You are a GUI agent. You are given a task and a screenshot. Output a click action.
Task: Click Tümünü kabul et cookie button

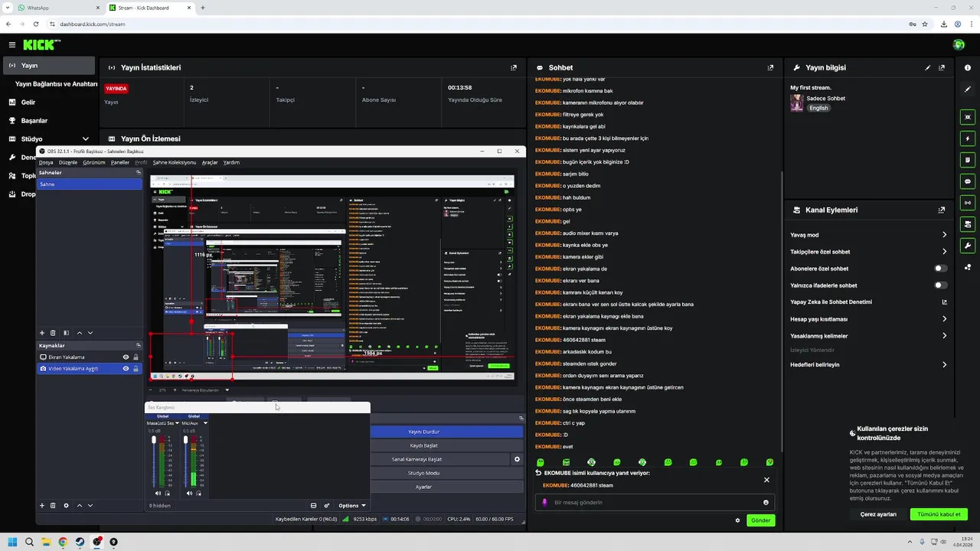[939, 514]
